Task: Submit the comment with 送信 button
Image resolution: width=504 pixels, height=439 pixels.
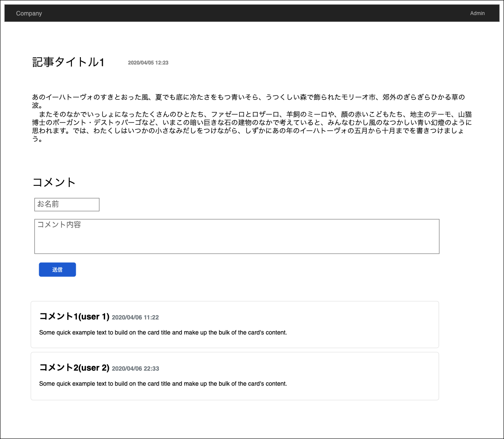Action: (x=58, y=270)
